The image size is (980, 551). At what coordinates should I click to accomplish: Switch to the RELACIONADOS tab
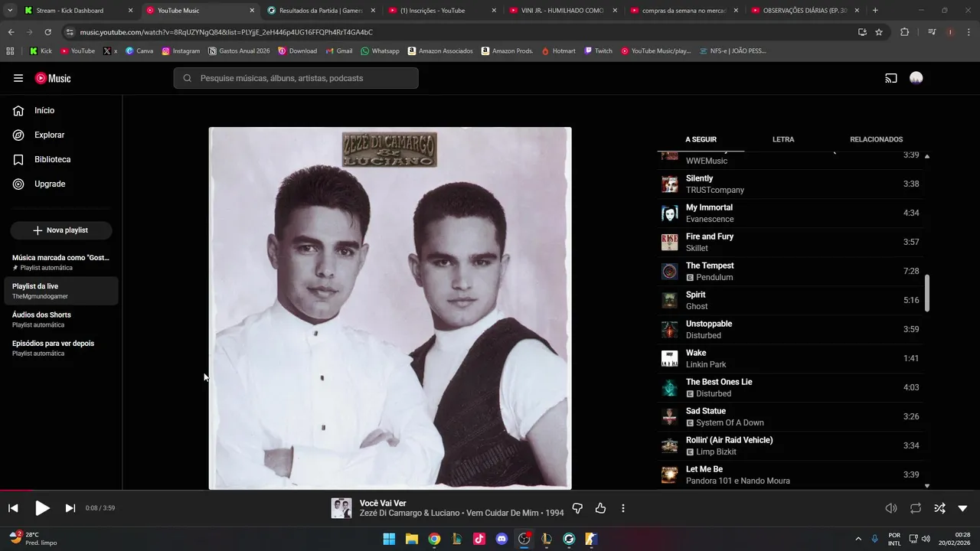[x=876, y=139]
